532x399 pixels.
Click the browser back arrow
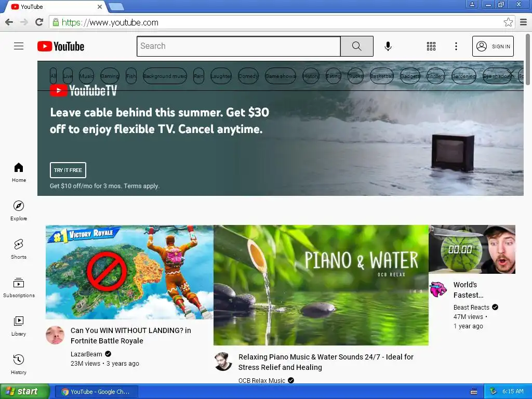click(9, 22)
